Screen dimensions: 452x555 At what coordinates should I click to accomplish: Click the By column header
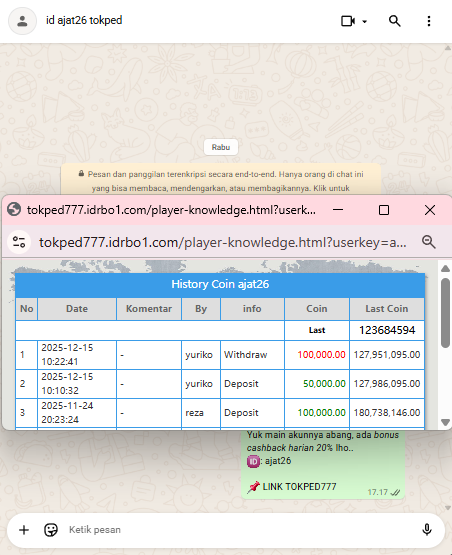tap(201, 309)
